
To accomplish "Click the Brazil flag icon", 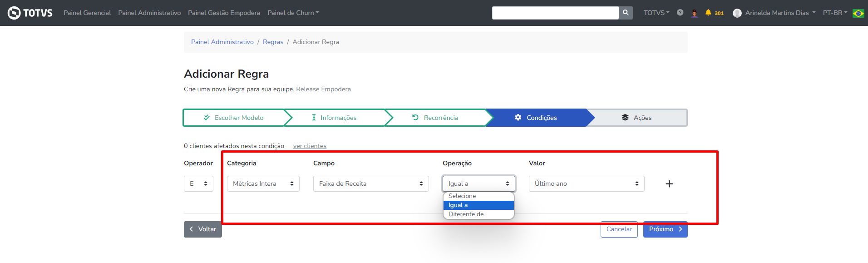I will (858, 13).
